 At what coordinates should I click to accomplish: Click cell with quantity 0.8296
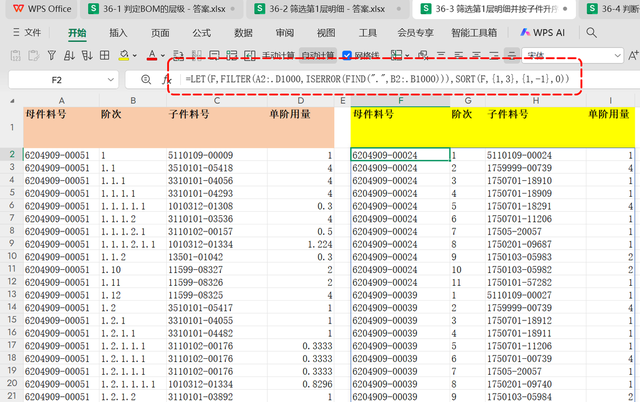300,384
